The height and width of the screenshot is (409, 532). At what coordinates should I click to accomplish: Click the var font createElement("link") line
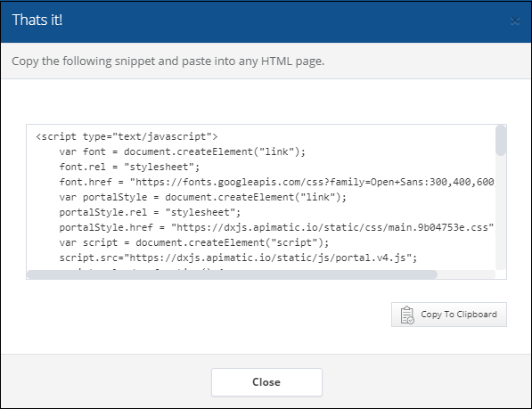182,151
